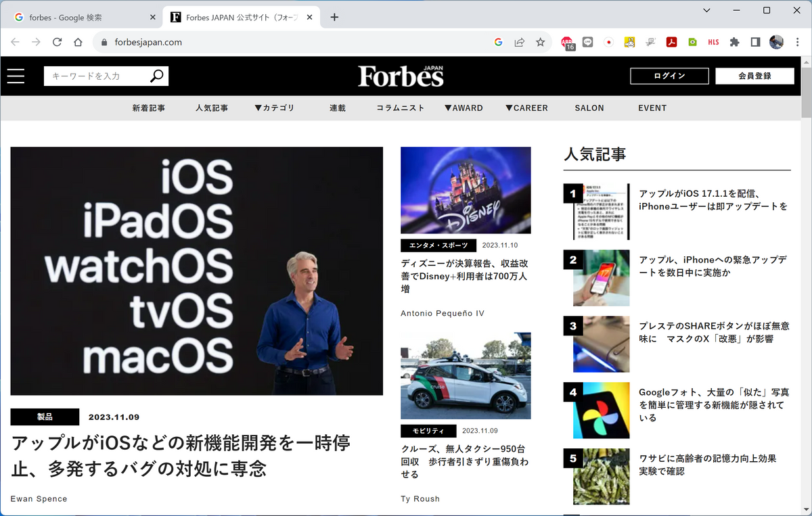Close the forbes Google 検索 tab

(152, 17)
